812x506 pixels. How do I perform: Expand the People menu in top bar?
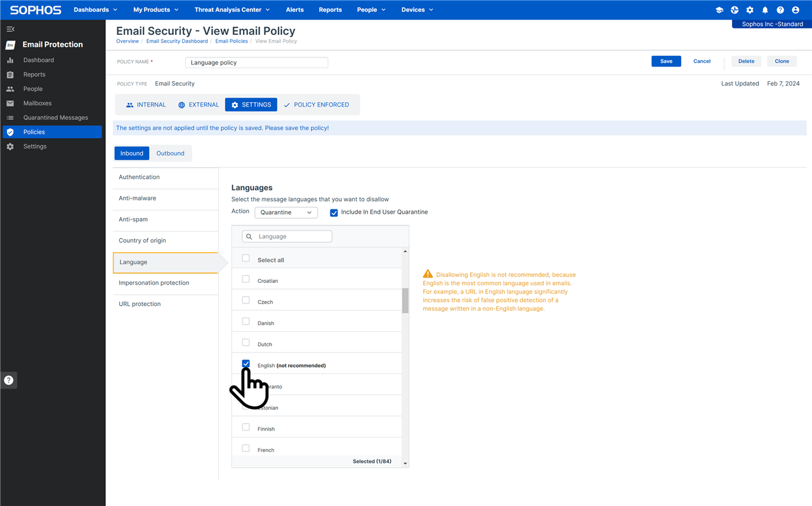click(371, 10)
